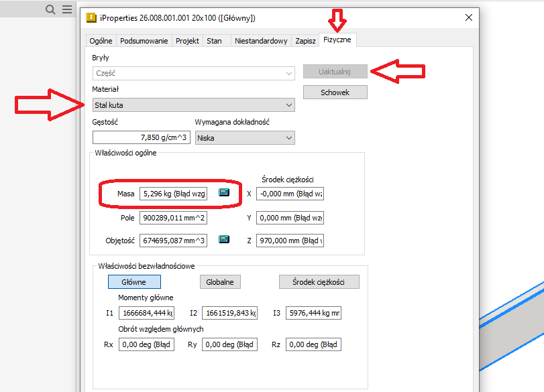Select the Z center of gravity field
The width and height of the screenshot is (544, 392).
point(290,241)
